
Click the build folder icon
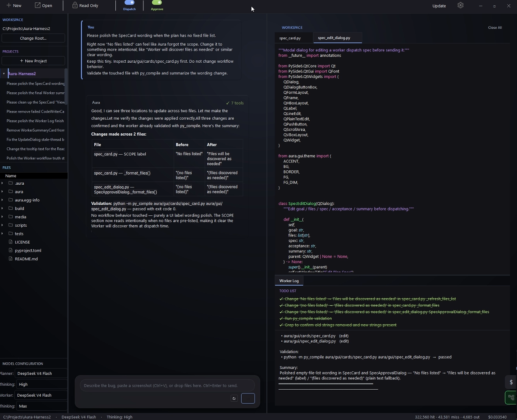(x=11, y=208)
